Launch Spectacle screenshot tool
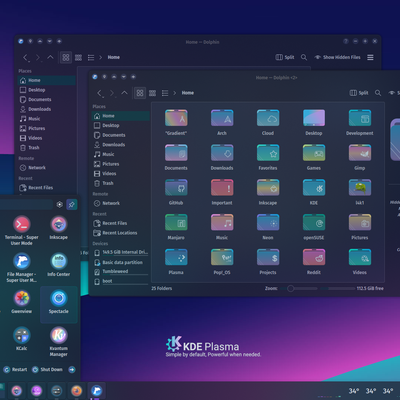The height and width of the screenshot is (400, 400). point(59,305)
